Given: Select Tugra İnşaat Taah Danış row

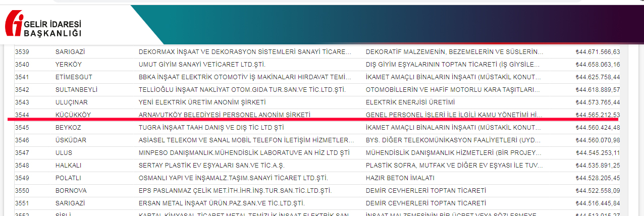Looking at the screenshot, I should pos(317,128).
